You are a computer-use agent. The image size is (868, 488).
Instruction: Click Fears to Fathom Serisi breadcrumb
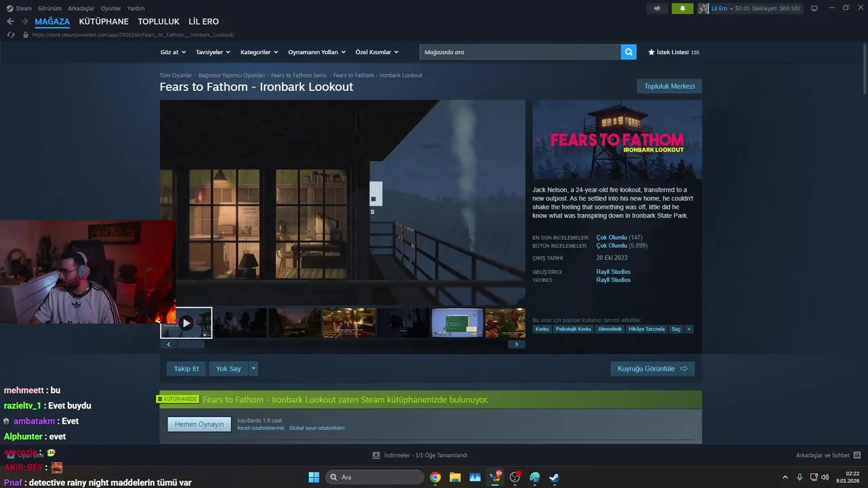299,75
